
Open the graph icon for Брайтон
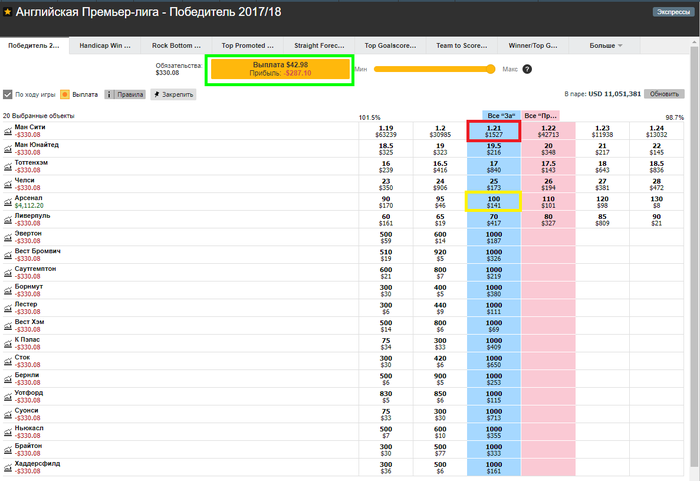(8, 449)
